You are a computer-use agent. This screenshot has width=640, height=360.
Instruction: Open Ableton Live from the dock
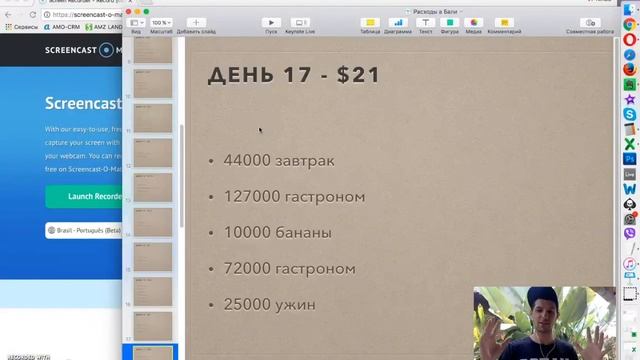(629, 174)
